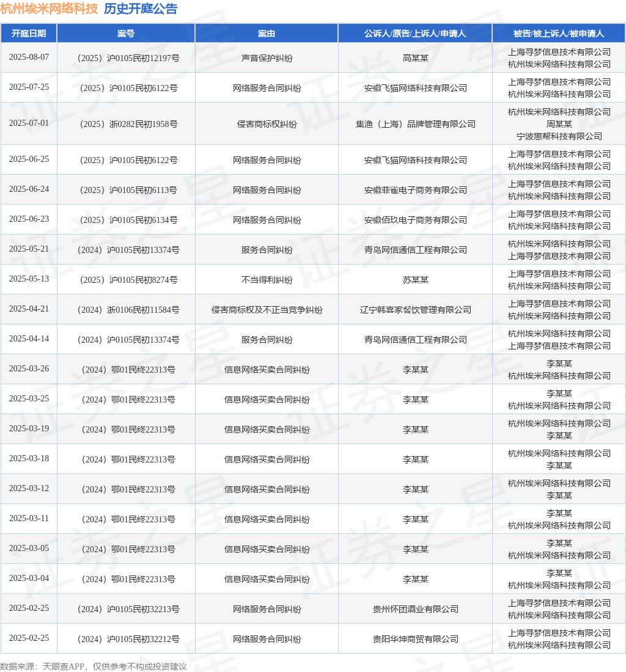Click the 公诉人/原告/上诉人/申请人 header

point(415,34)
